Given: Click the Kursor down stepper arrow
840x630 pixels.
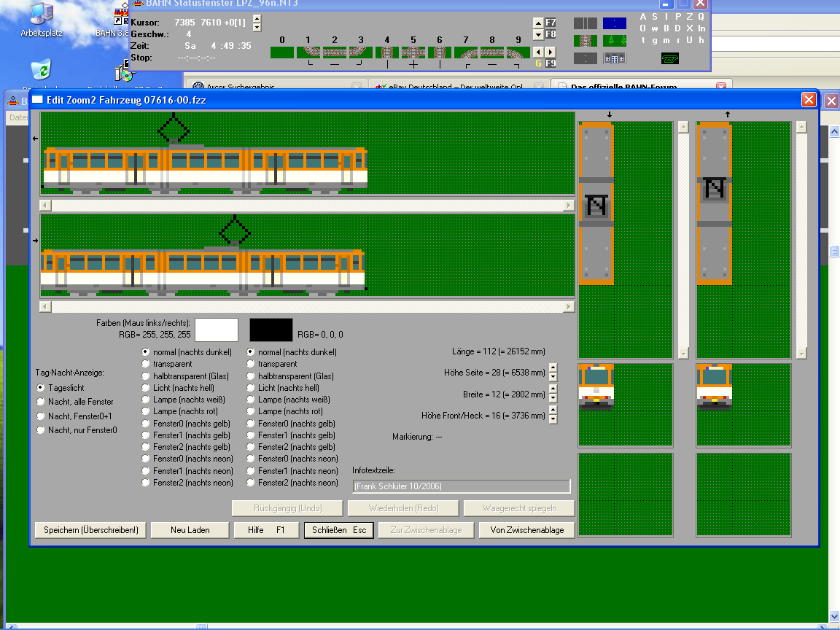Looking at the screenshot, I should pos(257,27).
